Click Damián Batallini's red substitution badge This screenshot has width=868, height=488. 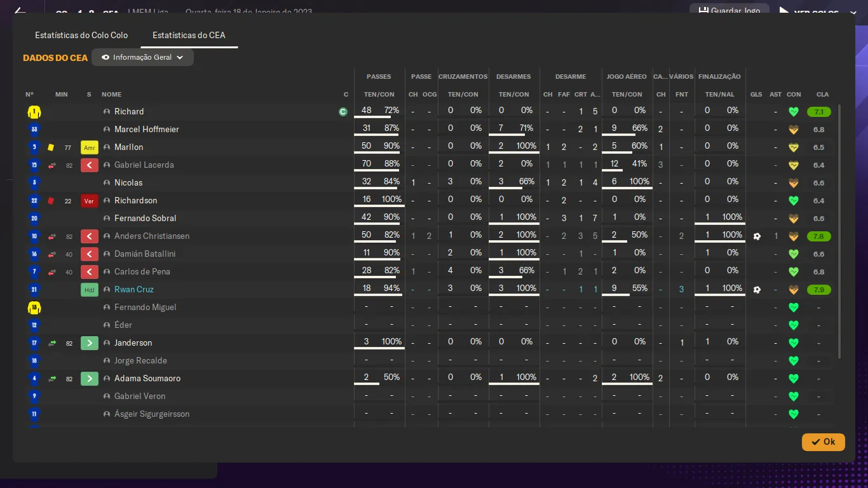(x=90, y=254)
